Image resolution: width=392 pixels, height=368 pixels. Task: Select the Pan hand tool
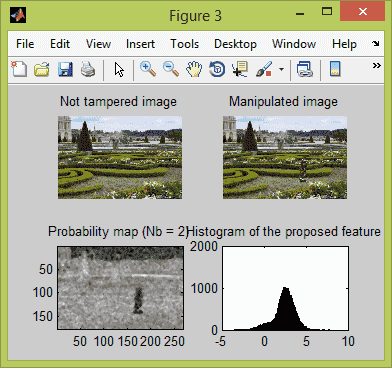click(x=194, y=69)
